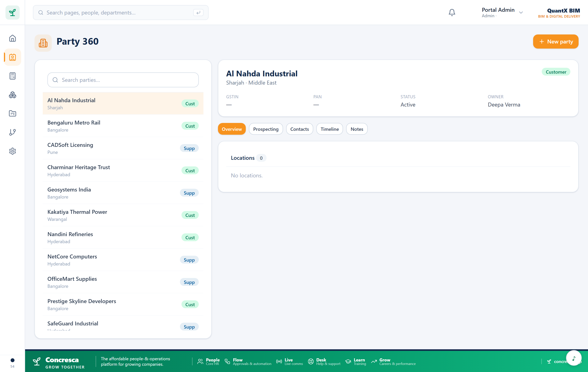The image size is (588, 372).
Task: Switch to the Timeline tab
Action: coord(329,129)
